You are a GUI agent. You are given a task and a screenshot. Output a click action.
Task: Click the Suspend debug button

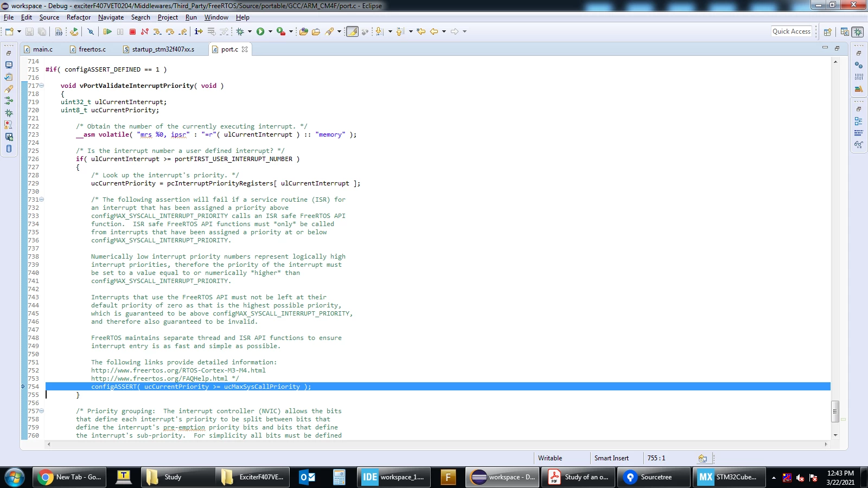pyautogui.click(x=120, y=31)
